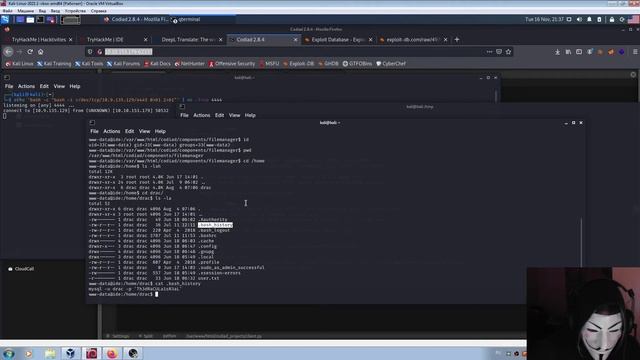The height and width of the screenshot is (360, 640).
Task: Open GHDB bookmark
Action: 328,64
